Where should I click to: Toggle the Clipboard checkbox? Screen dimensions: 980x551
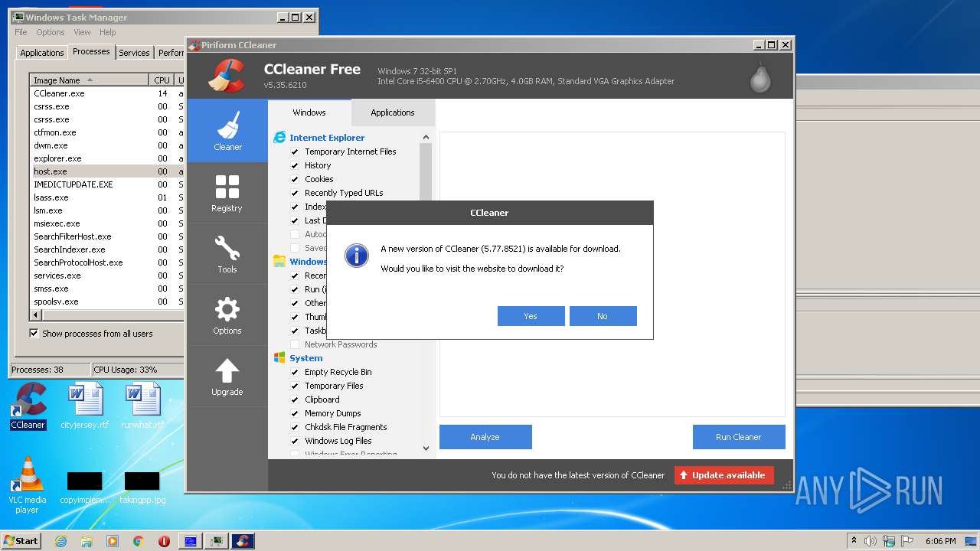tap(295, 399)
